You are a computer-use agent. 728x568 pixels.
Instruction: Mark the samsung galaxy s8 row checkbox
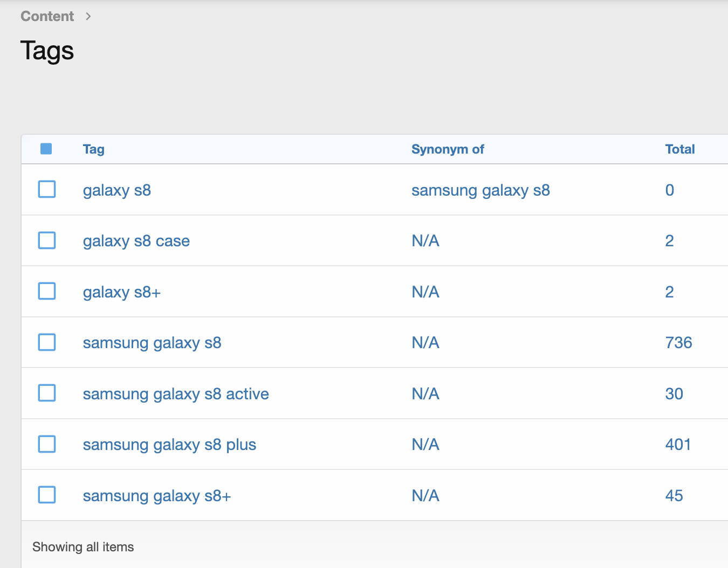47,342
